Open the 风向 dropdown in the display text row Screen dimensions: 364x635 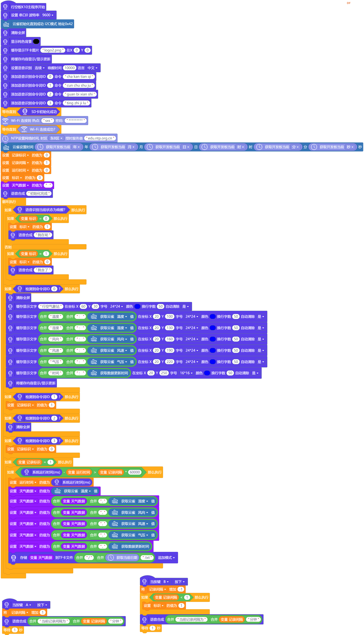(x=122, y=339)
